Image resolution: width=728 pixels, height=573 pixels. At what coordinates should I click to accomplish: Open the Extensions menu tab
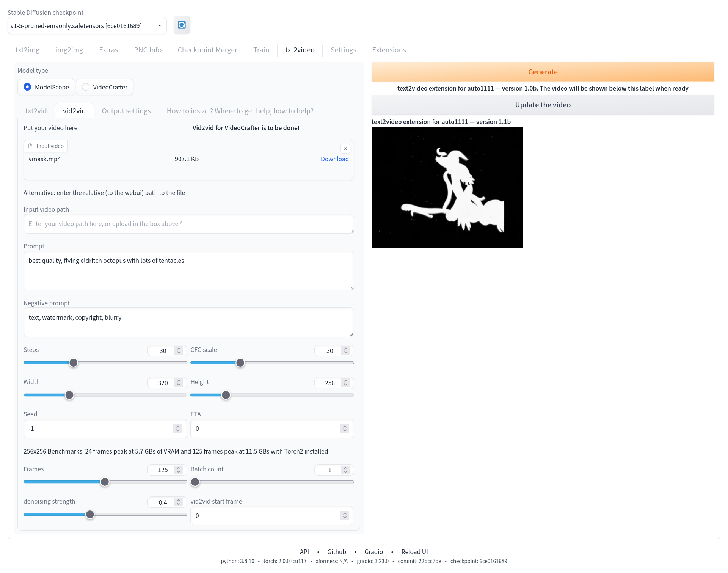389,49
